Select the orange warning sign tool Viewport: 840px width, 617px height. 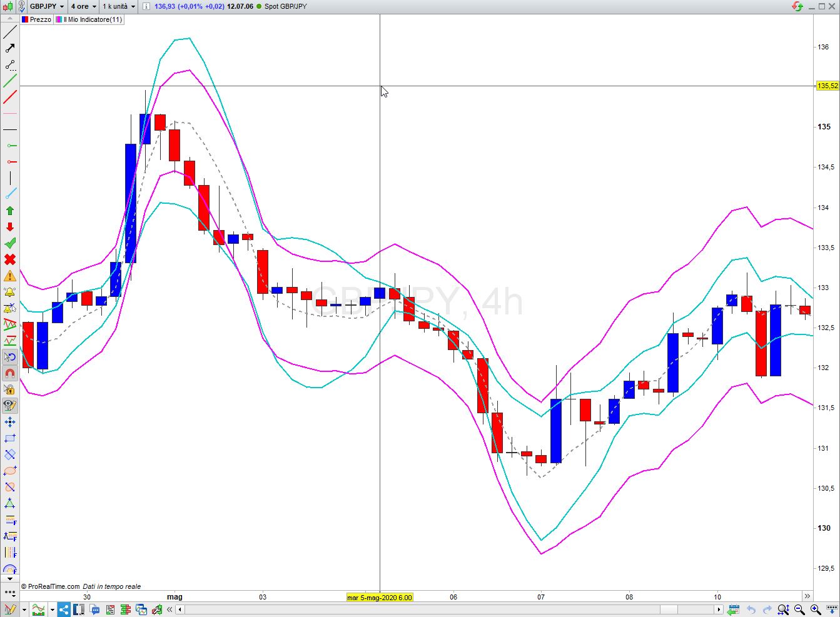10,276
